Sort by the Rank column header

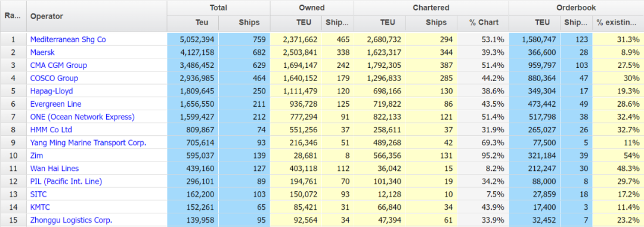[13, 16]
